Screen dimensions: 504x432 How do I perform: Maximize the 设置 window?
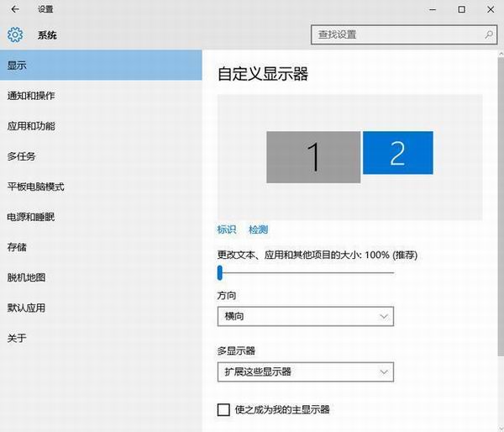pyautogui.click(x=461, y=9)
